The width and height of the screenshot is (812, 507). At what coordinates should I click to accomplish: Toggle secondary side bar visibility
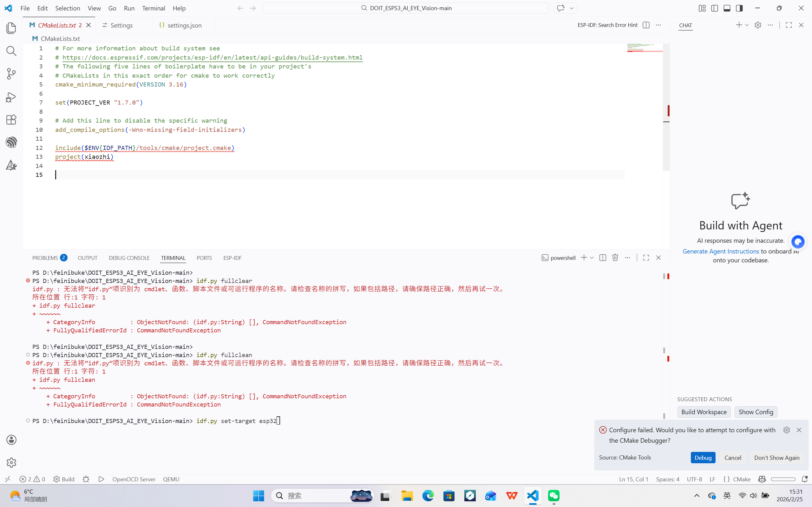click(x=739, y=8)
